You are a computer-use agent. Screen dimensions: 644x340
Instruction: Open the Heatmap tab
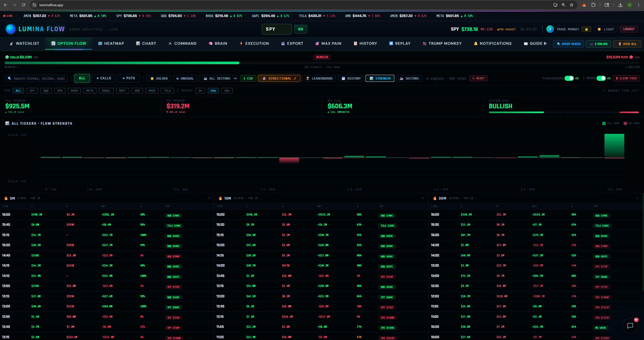click(x=111, y=43)
